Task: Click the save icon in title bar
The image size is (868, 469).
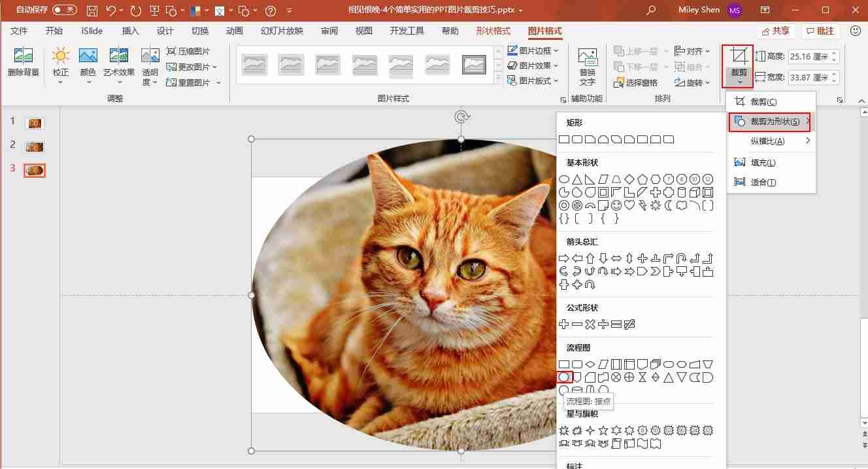Action: (x=92, y=10)
